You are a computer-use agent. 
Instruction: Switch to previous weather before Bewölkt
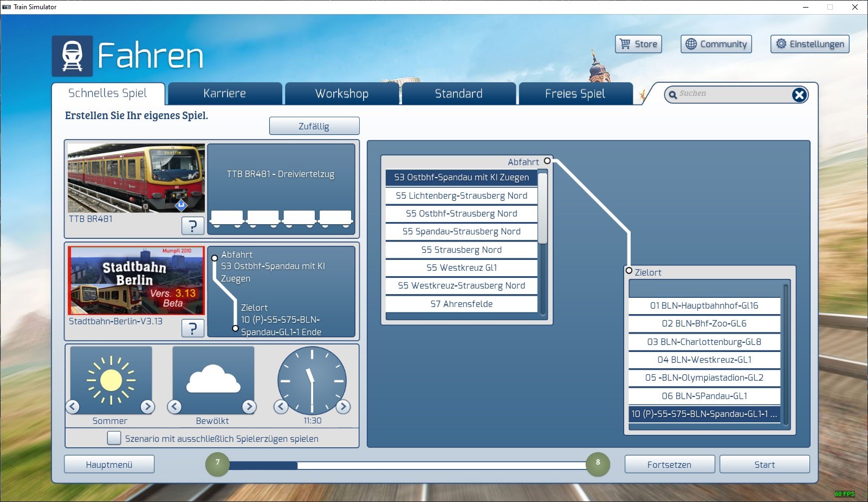pyautogui.click(x=174, y=406)
